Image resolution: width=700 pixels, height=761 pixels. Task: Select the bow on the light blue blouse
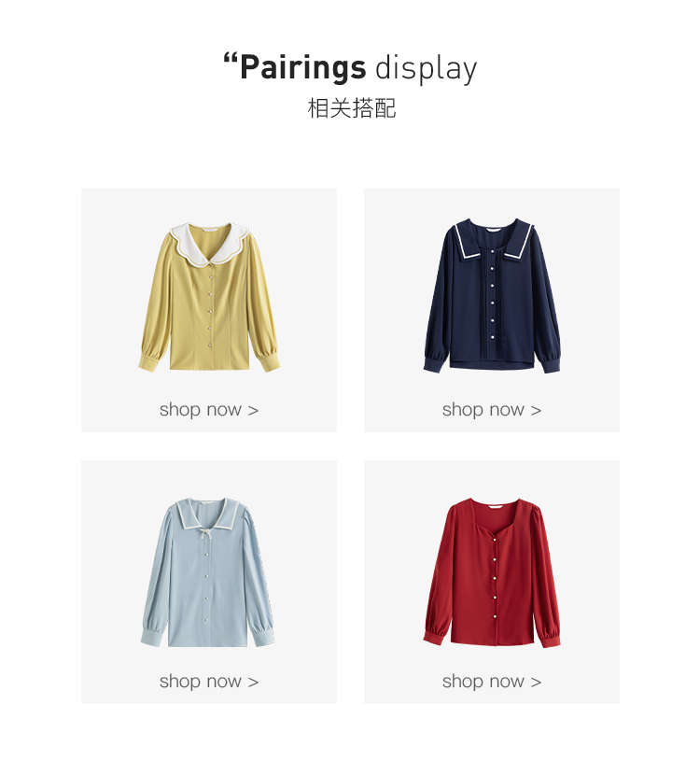(x=208, y=535)
